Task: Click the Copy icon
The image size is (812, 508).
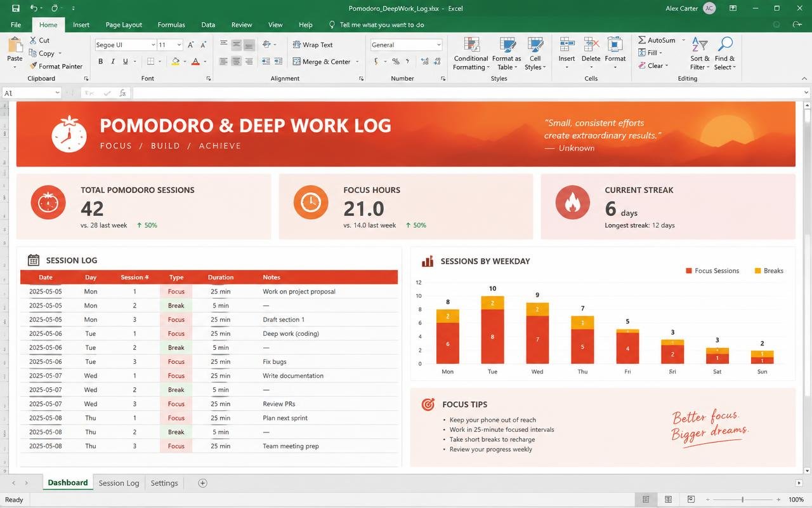Action: click(x=33, y=53)
